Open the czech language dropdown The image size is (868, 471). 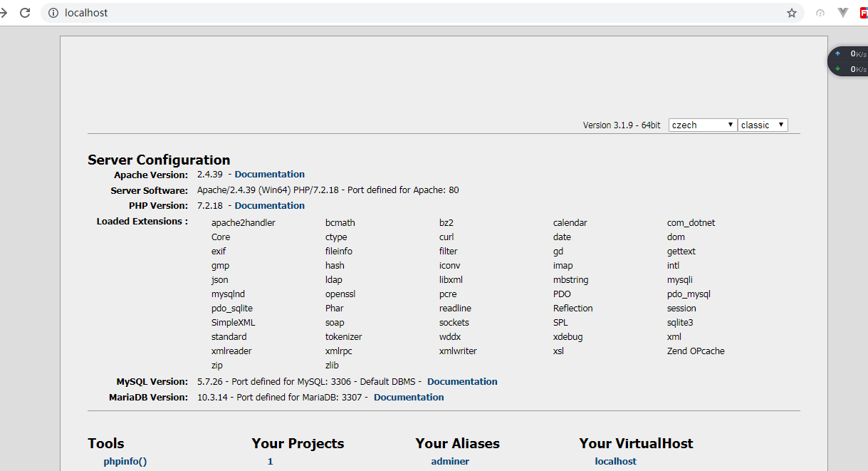click(x=702, y=125)
